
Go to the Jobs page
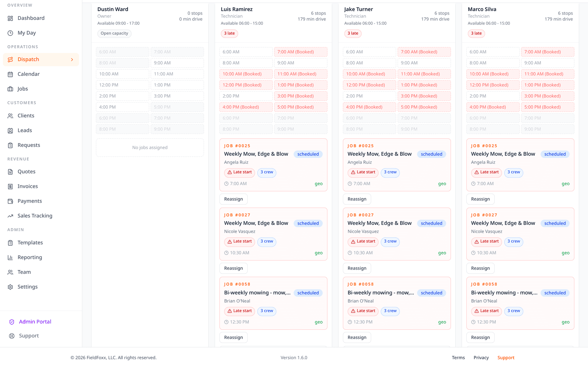(x=41, y=89)
